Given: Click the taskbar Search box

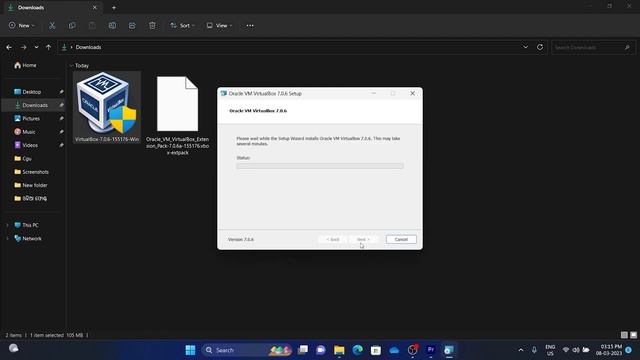Looking at the screenshot, I should (247, 350).
